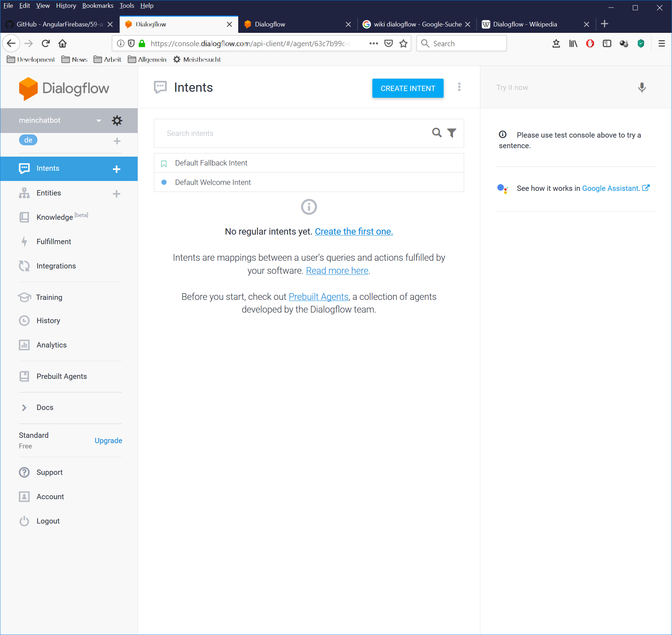The image size is (672, 635).
Task: Click the Default Fallback bookmark icon
Action: click(164, 164)
